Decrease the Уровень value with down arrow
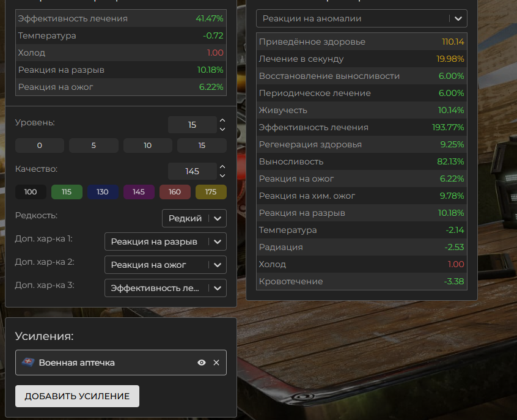Image resolution: width=517 pixels, height=420 pixels. (x=222, y=129)
